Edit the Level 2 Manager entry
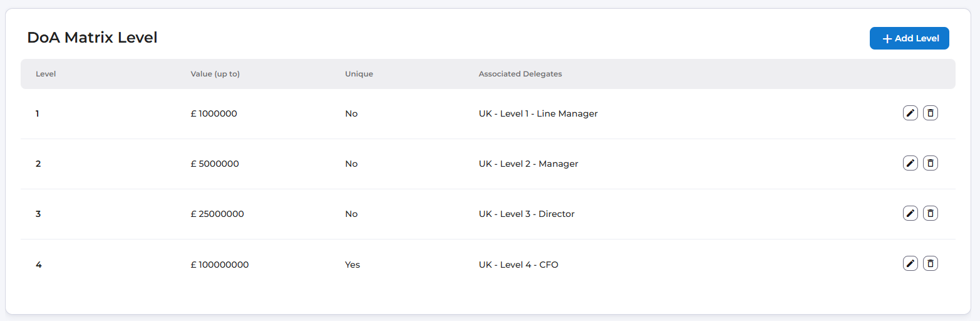 pos(910,163)
